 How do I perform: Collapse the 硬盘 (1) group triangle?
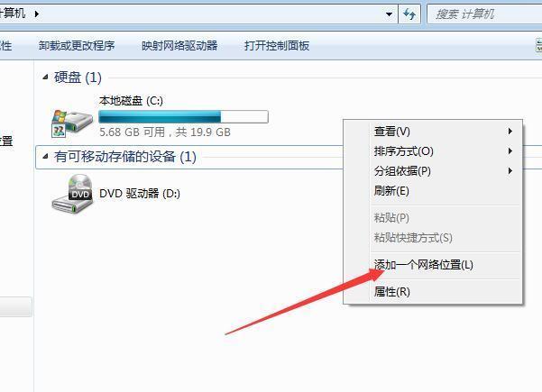click(x=45, y=77)
